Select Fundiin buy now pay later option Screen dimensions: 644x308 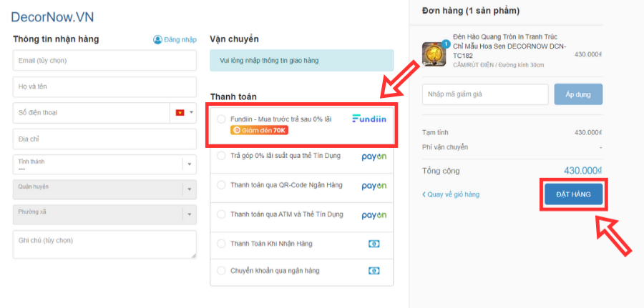[221, 119]
